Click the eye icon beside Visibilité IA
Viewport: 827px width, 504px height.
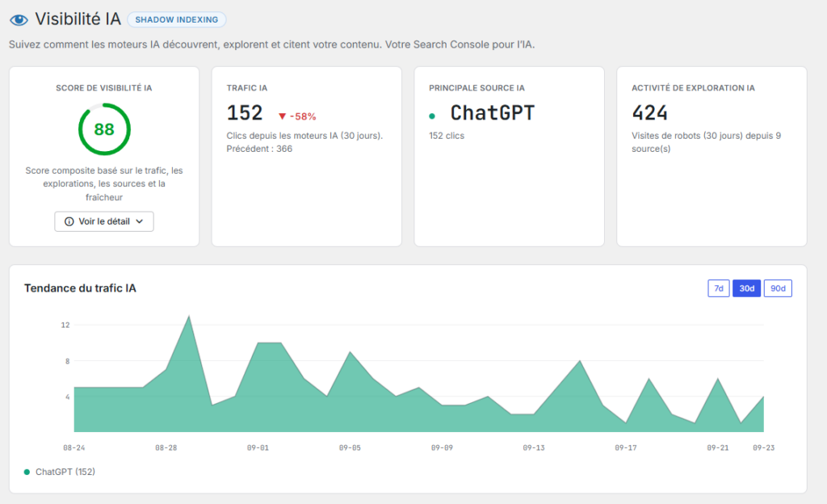point(19,20)
